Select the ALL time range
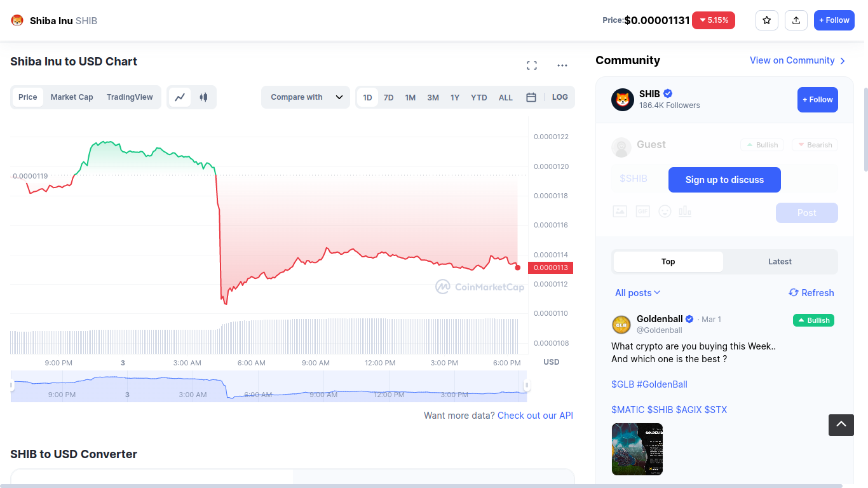868x488 pixels. [506, 97]
